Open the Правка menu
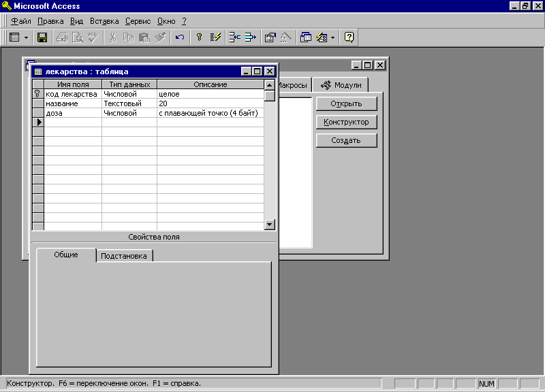This screenshot has width=545, height=392. point(50,21)
